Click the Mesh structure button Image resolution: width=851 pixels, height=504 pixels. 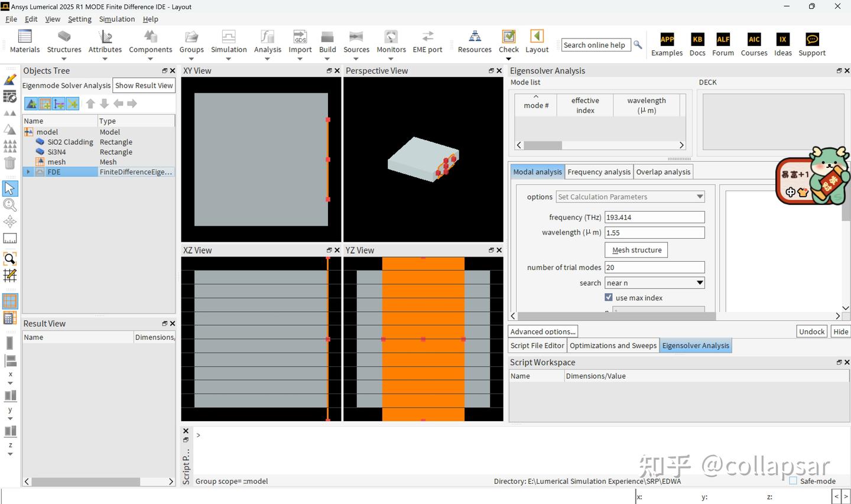(x=636, y=249)
